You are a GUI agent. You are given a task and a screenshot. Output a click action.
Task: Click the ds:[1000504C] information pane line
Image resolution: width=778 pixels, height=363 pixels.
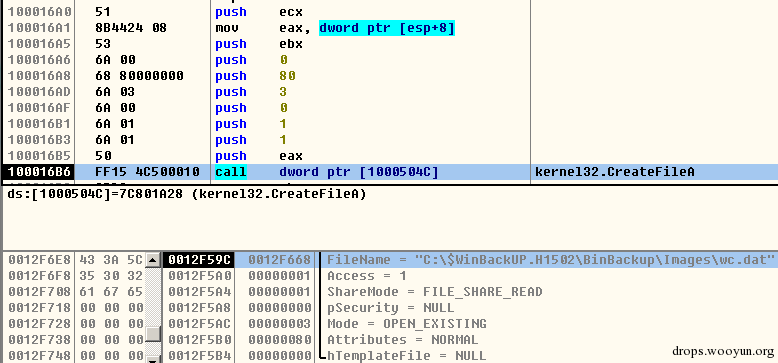click(187, 194)
